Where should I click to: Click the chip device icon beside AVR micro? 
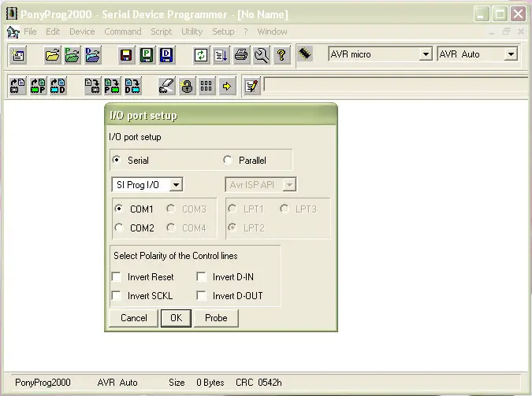(305, 54)
